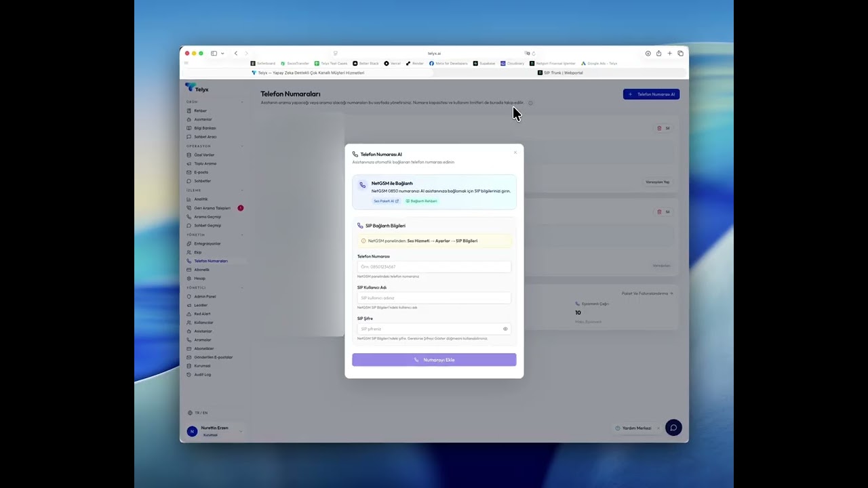The height and width of the screenshot is (488, 868).
Task: Open Paket Ve Faturalandırma link
Action: pos(648,293)
